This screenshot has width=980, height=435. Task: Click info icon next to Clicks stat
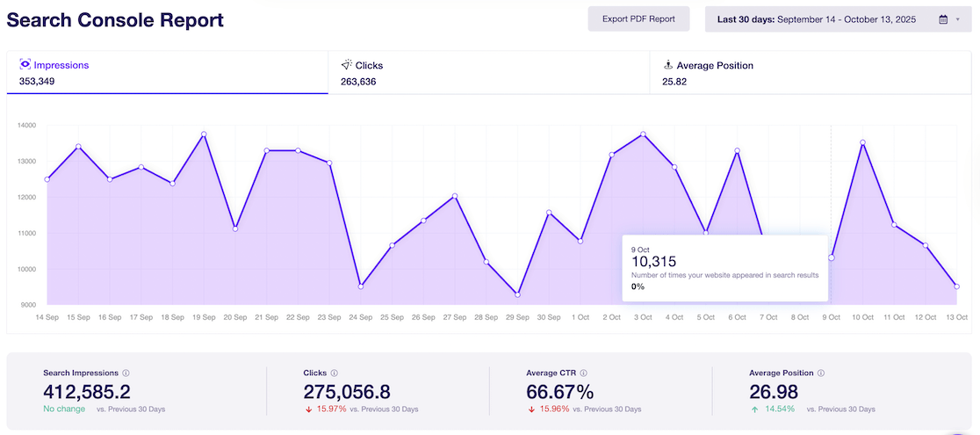point(335,373)
